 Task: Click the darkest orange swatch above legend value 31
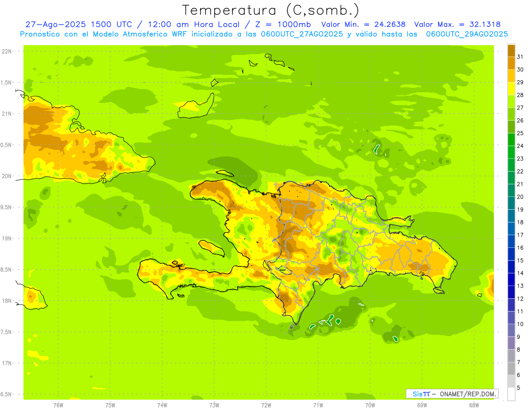click(511, 51)
